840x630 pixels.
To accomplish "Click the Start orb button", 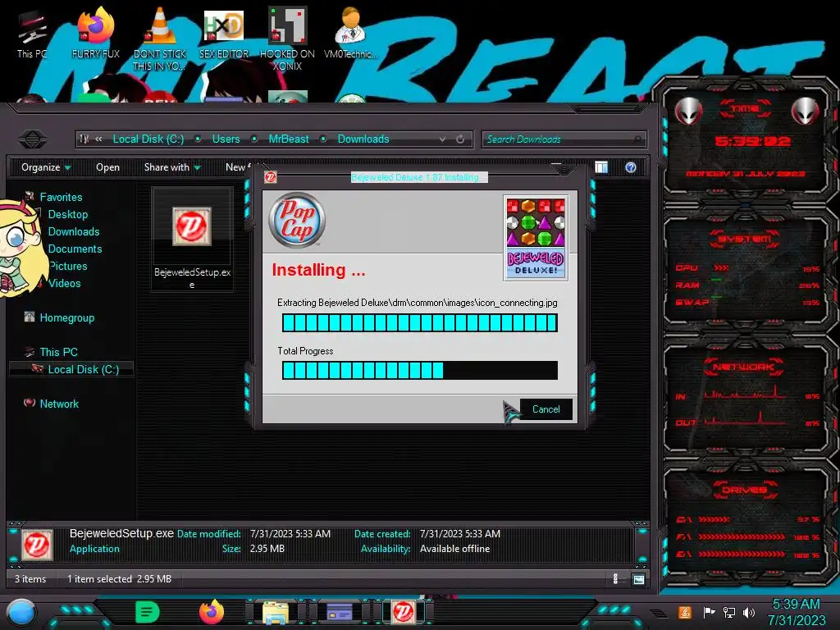I will pos(21,612).
